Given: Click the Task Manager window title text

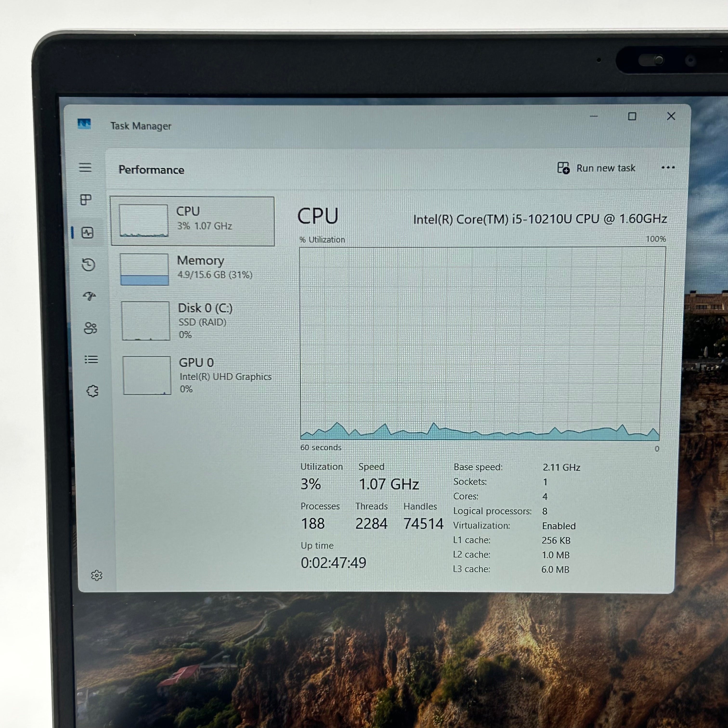Looking at the screenshot, I should pos(141,126).
